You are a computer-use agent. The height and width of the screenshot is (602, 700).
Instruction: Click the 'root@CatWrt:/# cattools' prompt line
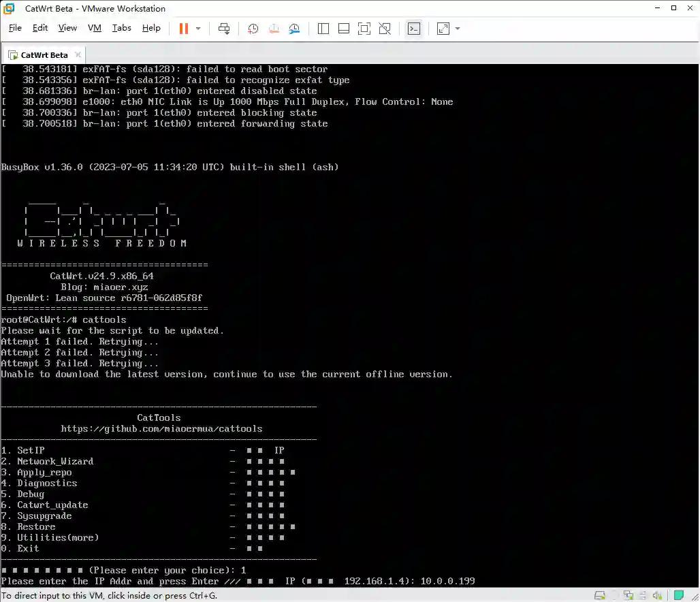64,320
